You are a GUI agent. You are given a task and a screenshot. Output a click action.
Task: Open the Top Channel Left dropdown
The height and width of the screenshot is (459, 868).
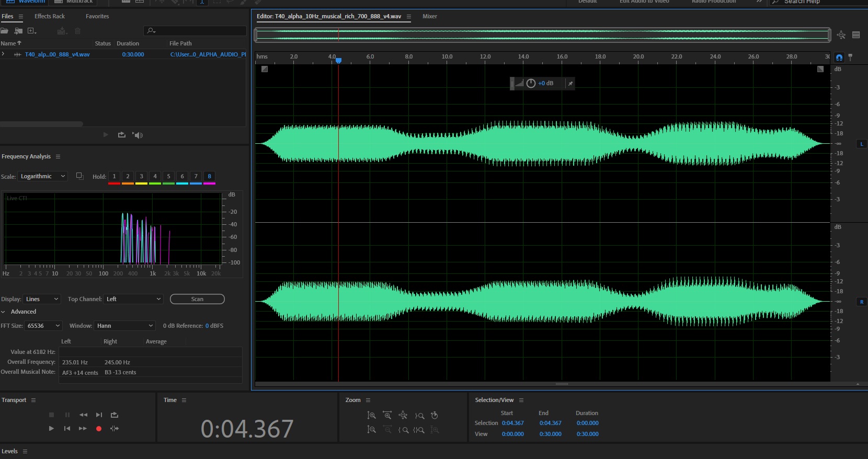(133, 299)
